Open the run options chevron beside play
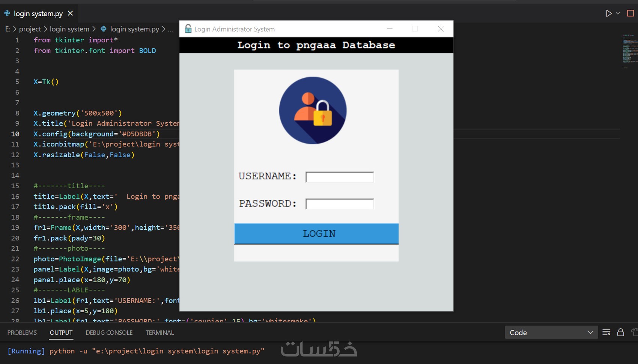Viewport: 638px width, 364px height. pos(618,14)
